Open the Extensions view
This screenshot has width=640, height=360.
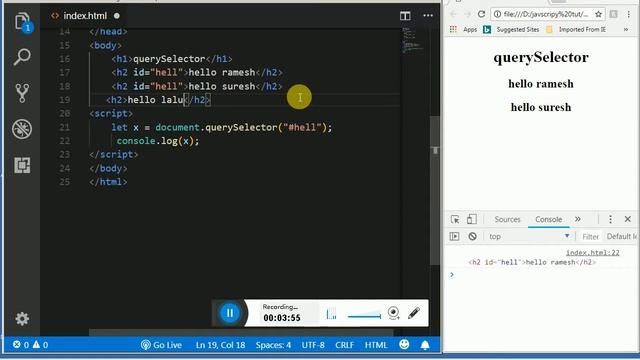[x=22, y=165]
